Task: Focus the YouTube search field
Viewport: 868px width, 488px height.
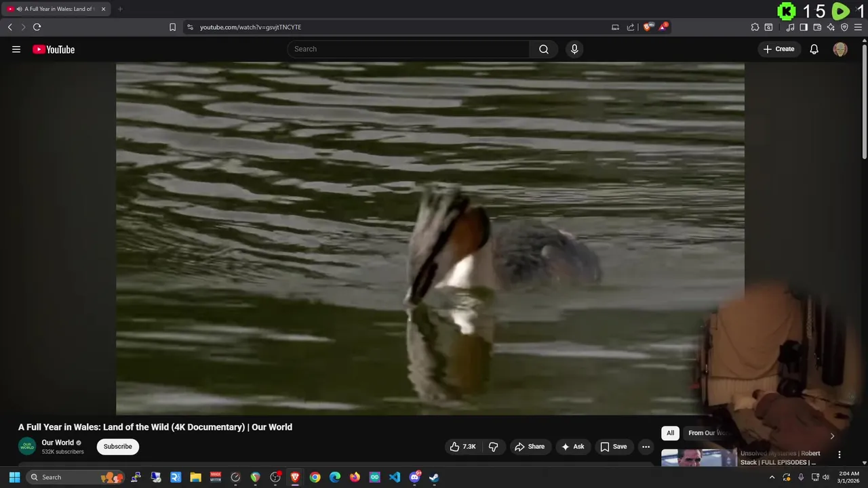Action: point(408,49)
